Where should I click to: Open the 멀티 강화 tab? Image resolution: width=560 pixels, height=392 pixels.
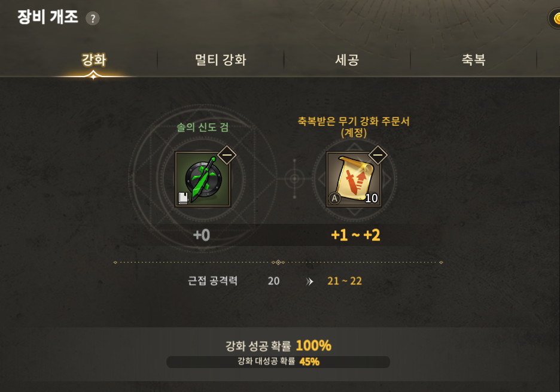click(x=220, y=60)
